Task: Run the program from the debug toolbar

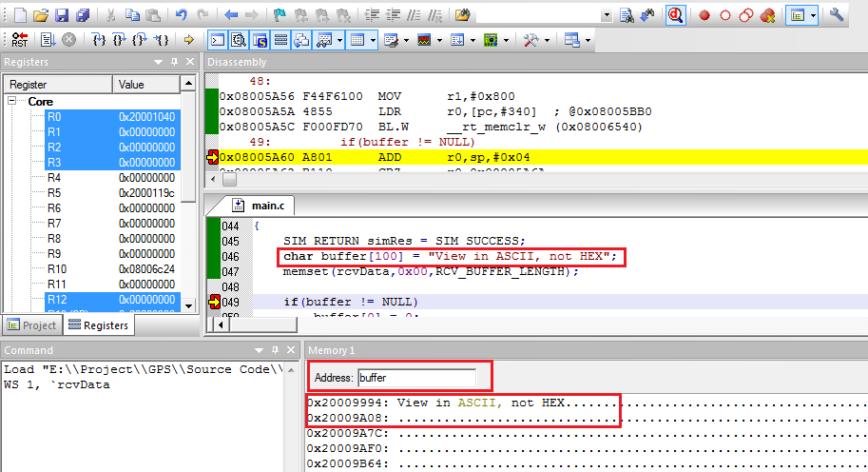Action: 48,40
